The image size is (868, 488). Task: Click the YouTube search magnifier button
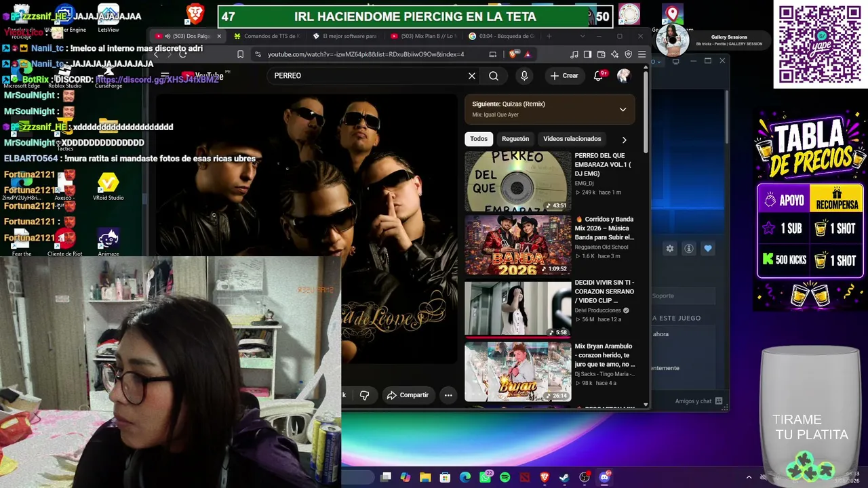tap(494, 76)
